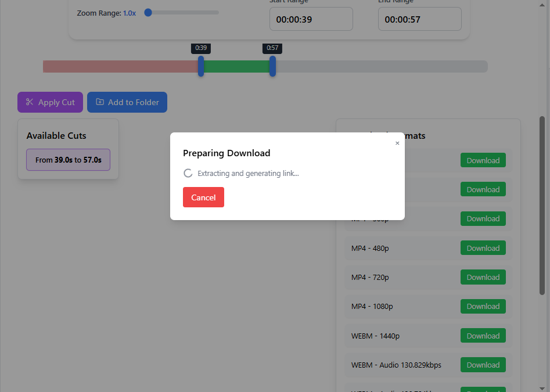The width and height of the screenshot is (550, 392).
Task: Click the scrollbar up arrow
Action: point(542,5)
